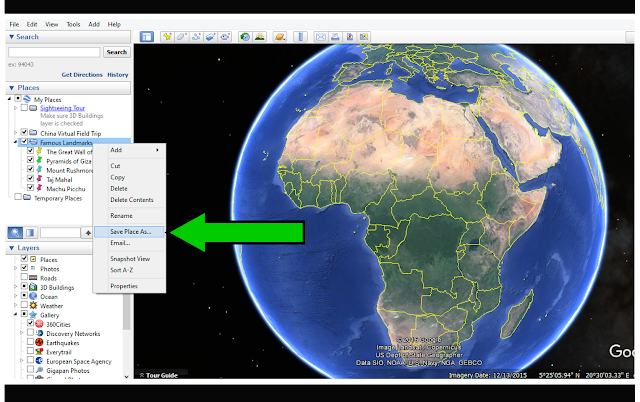Click the search text input field
The width and height of the screenshot is (640, 402).
pyautogui.click(x=54, y=52)
